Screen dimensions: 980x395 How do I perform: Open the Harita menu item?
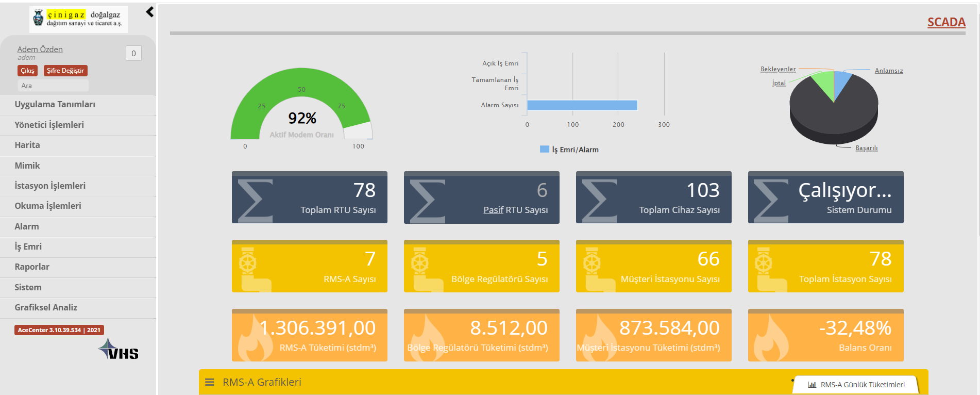pyautogui.click(x=78, y=145)
